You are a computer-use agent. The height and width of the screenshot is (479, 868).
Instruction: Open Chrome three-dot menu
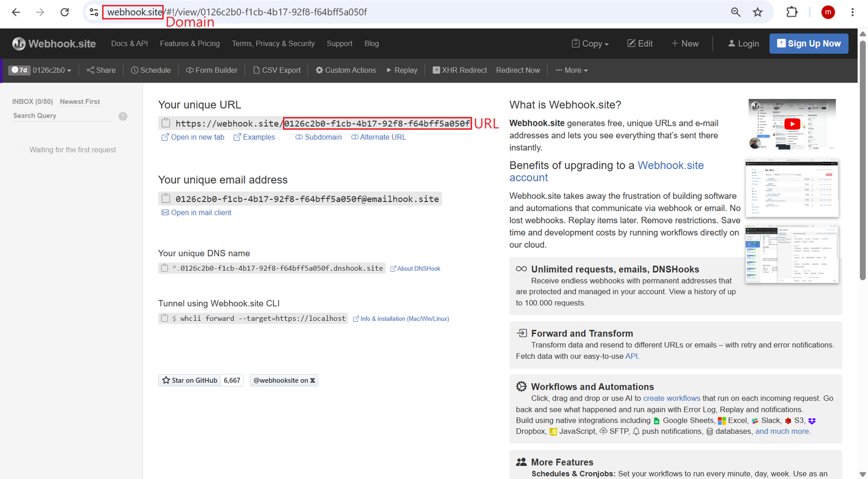pyautogui.click(x=852, y=12)
